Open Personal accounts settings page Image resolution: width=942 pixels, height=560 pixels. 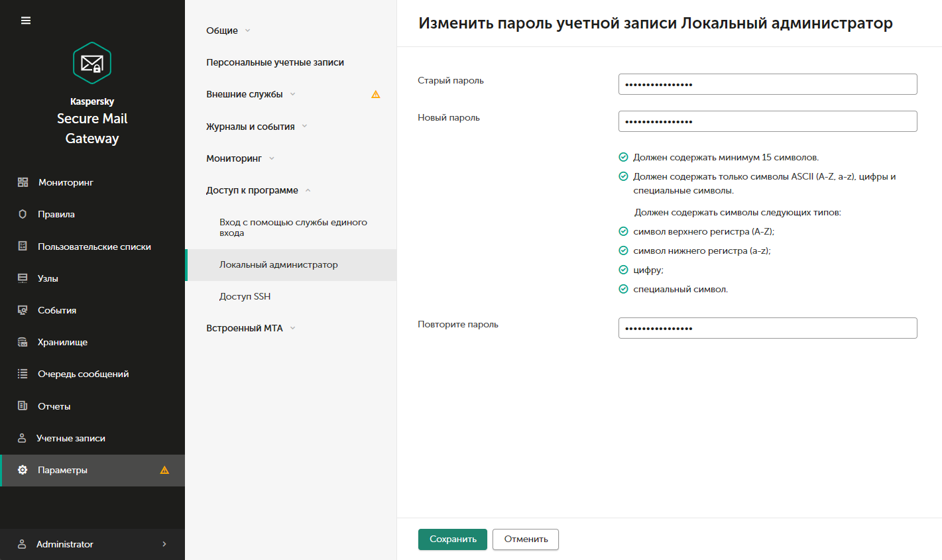coord(274,62)
